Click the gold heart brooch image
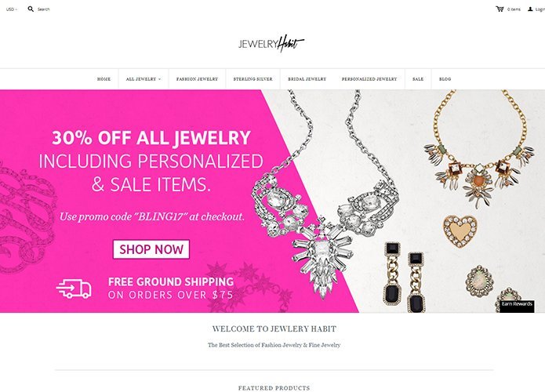The image size is (545, 392). [460, 231]
